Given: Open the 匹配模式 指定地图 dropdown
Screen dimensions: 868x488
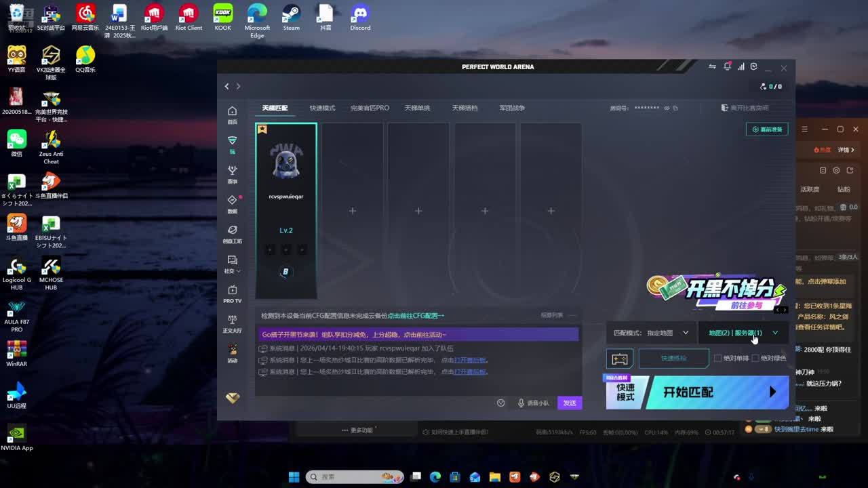Looking at the screenshot, I should 651,333.
